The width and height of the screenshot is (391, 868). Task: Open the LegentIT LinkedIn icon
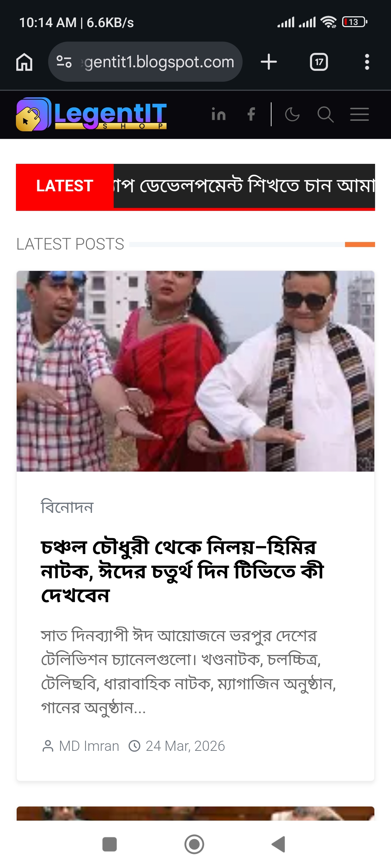pos(219,114)
